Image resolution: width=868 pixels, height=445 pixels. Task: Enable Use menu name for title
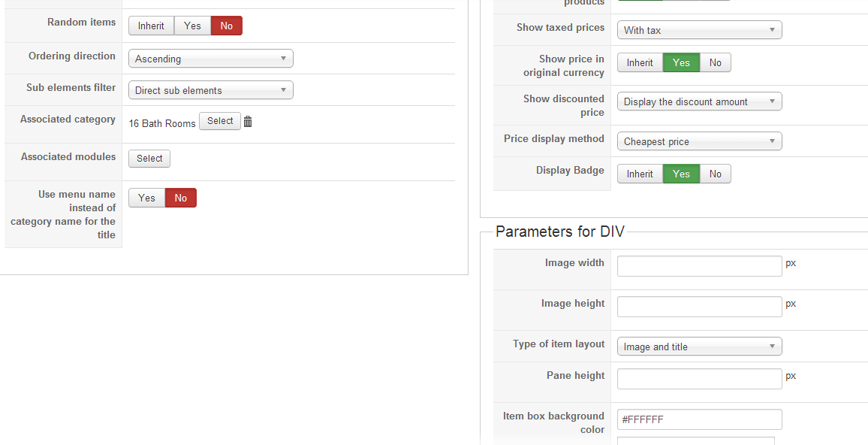point(146,198)
